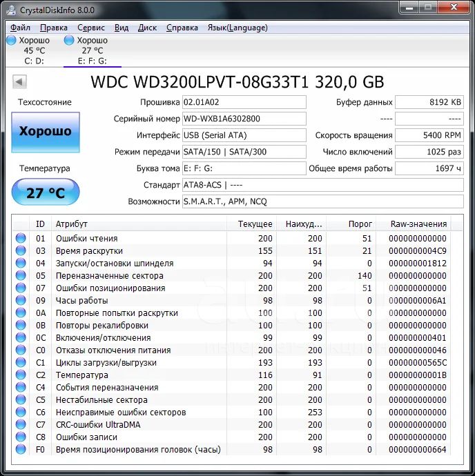Select raw value 0000000565C
This screenshot has height=476, width=475.
click(417, 363)
